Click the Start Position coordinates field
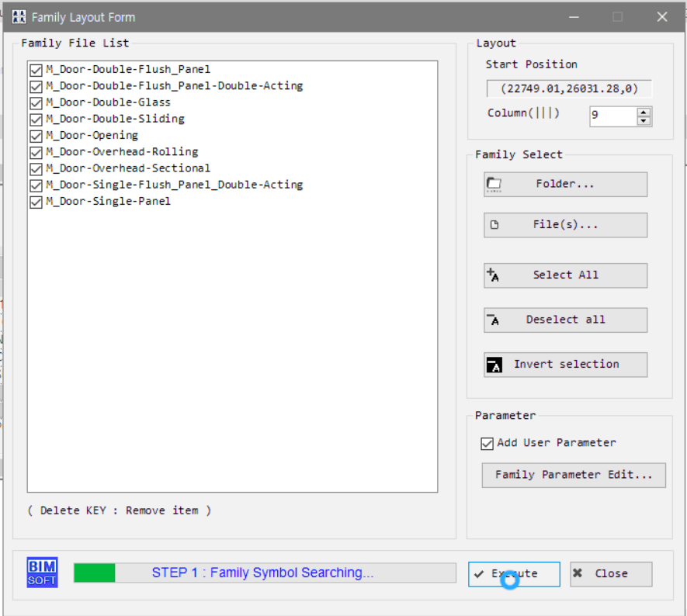687x616 pixels. pyautogui.click(x=569, y=89)
